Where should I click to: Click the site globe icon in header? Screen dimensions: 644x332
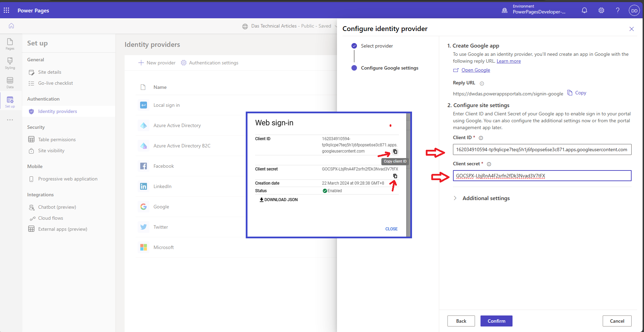point(245,26)
